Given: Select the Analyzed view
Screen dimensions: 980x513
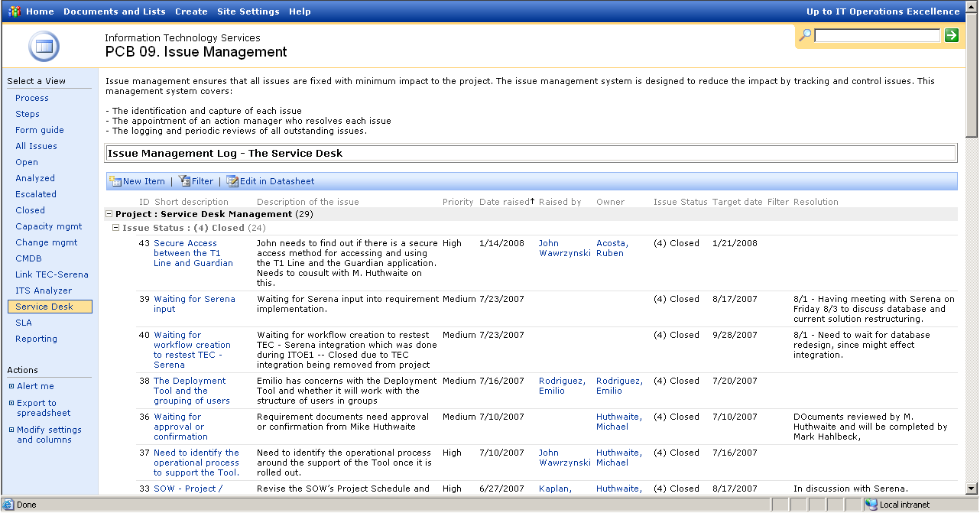Looking at the screenshot, I should 35,178.
